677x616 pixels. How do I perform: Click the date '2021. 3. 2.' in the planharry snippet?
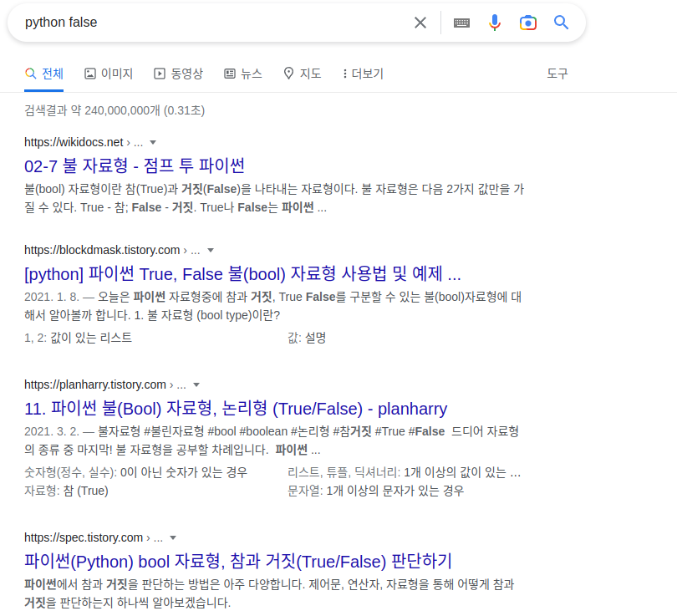coord(52,431)
